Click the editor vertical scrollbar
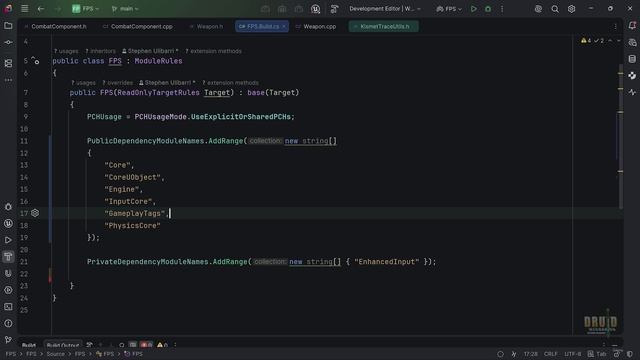Screen dimensions: 640x360 click(x=620, y=137)
